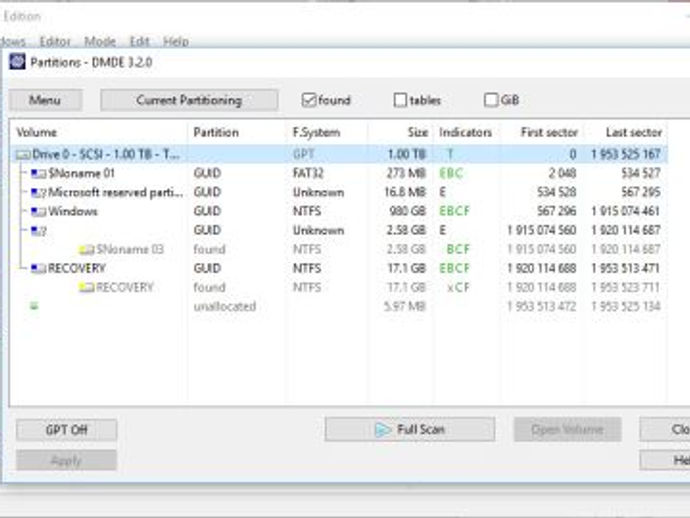The height and width of the screenshot is (518, 690).
Task: Select the '$Noname 03' found volume
Action: [130, 250]
